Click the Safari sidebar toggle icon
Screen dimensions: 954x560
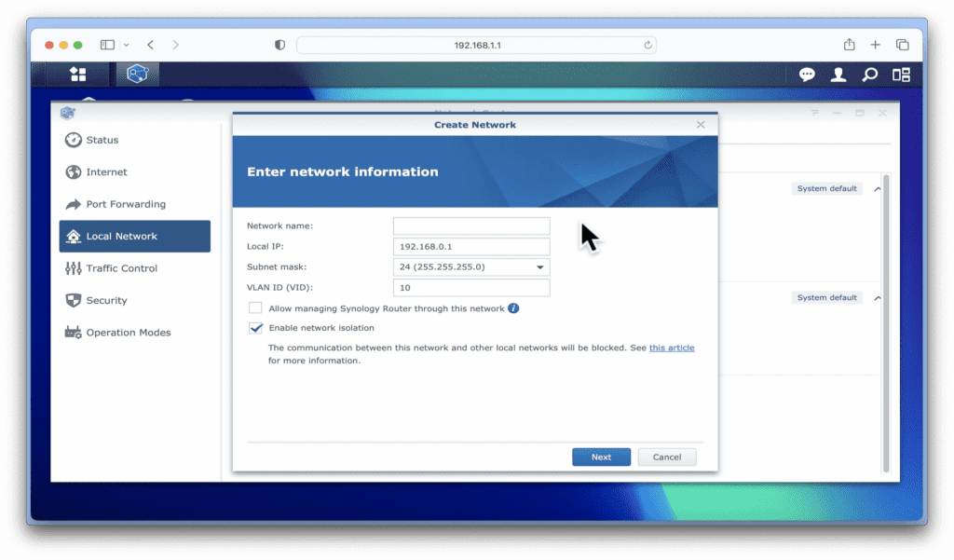[x=108, y=45]
